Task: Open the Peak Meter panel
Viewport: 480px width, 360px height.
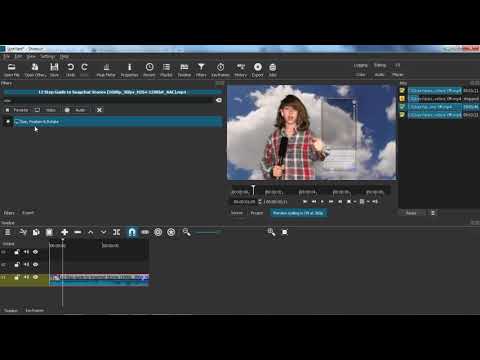Action: pyautogui.click(x=106, y=70)
